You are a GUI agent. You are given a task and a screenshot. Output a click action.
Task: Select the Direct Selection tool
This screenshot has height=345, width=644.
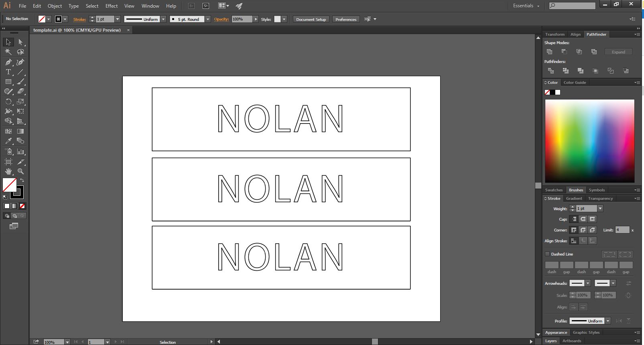click(x=20, y=42)
